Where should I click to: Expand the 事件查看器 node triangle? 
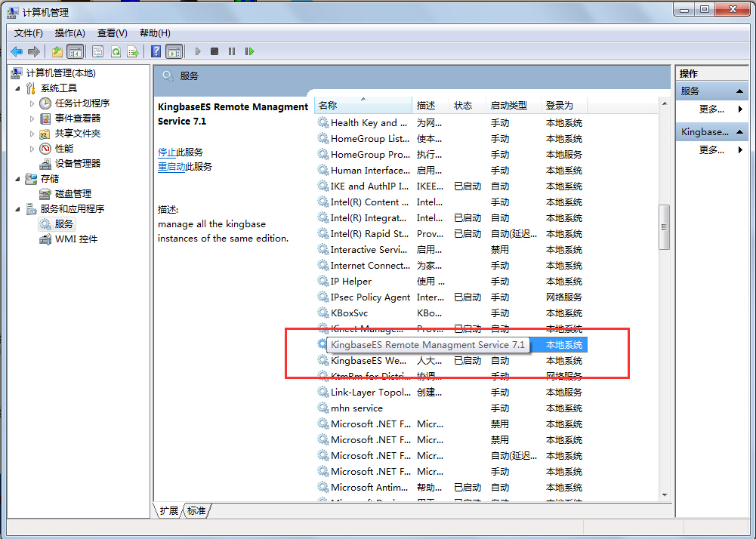(x=32, y=119)
